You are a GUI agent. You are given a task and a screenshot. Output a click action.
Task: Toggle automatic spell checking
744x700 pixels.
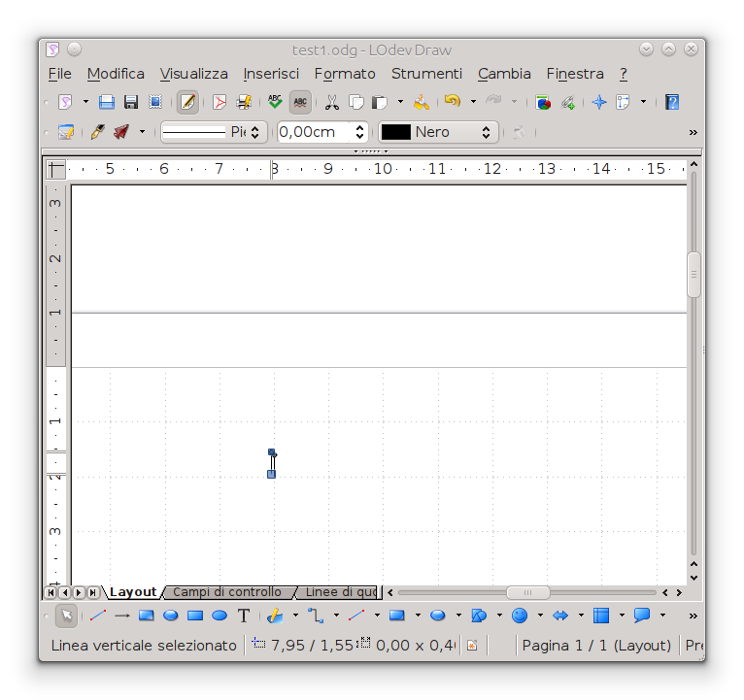tap(300, 102)
